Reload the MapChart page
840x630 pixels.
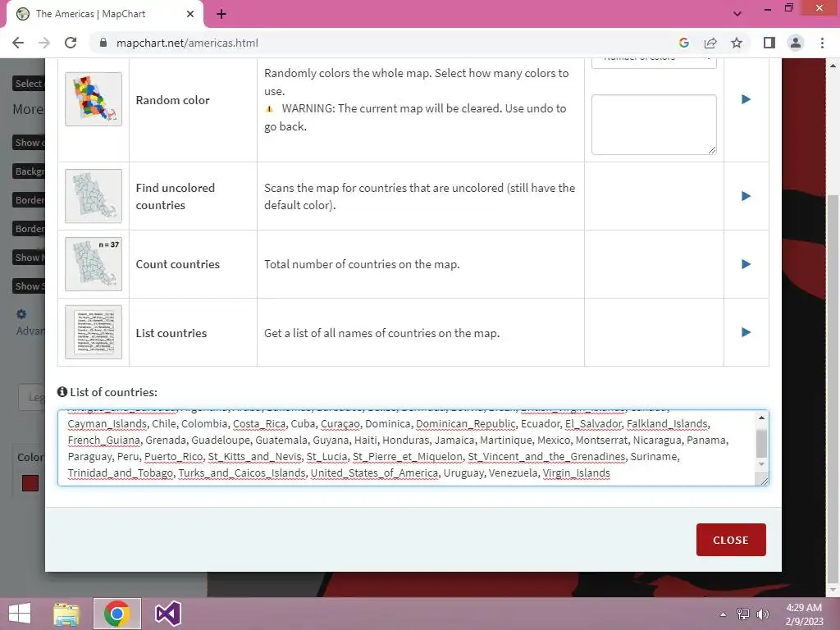click(x=71, y=43)
